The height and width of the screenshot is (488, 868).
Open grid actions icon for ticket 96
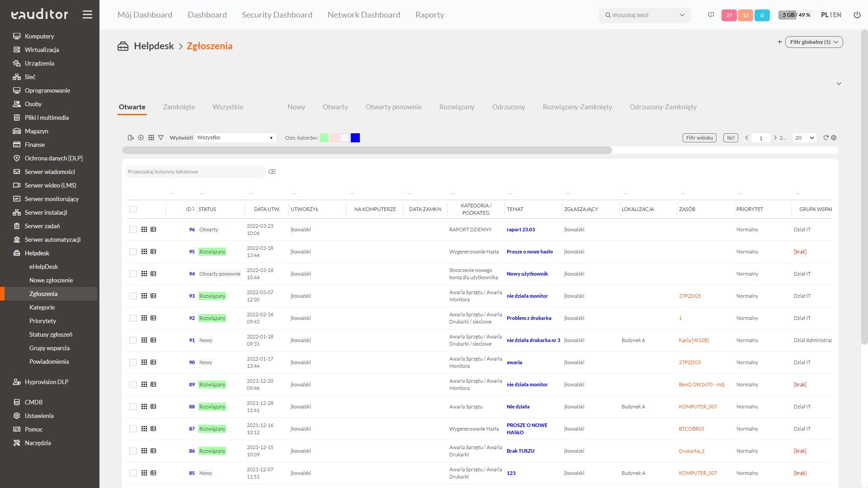[144, 230]
